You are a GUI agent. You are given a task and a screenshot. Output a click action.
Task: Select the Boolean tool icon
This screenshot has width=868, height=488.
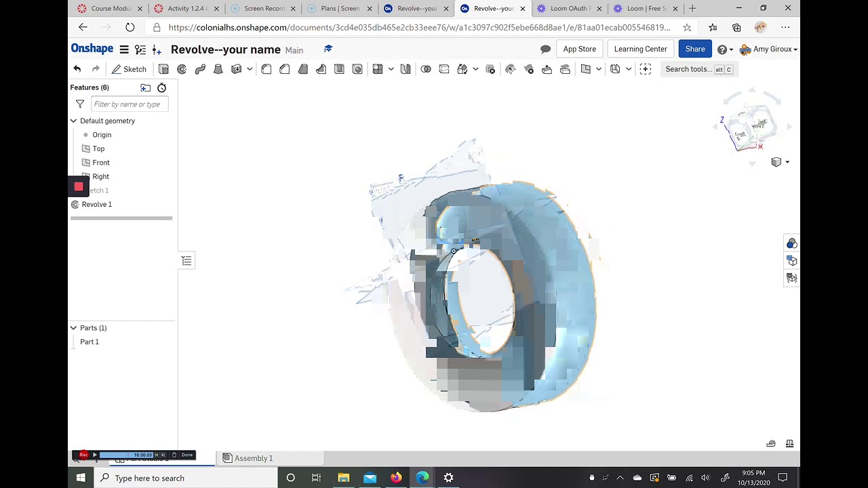[x=426, y=69]
